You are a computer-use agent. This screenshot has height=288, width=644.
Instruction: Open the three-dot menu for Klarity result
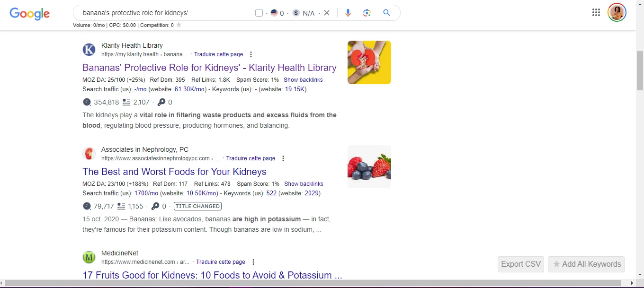[x=251, y=54]
